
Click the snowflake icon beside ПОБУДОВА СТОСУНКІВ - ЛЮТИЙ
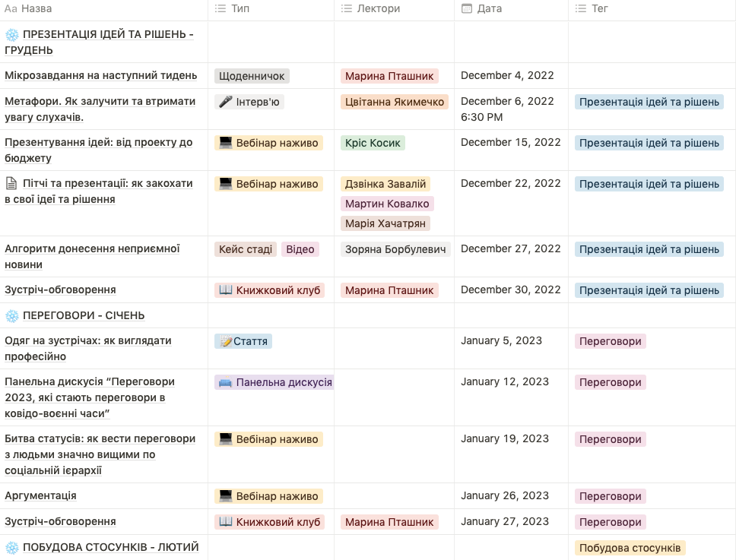tap(11, 547)
